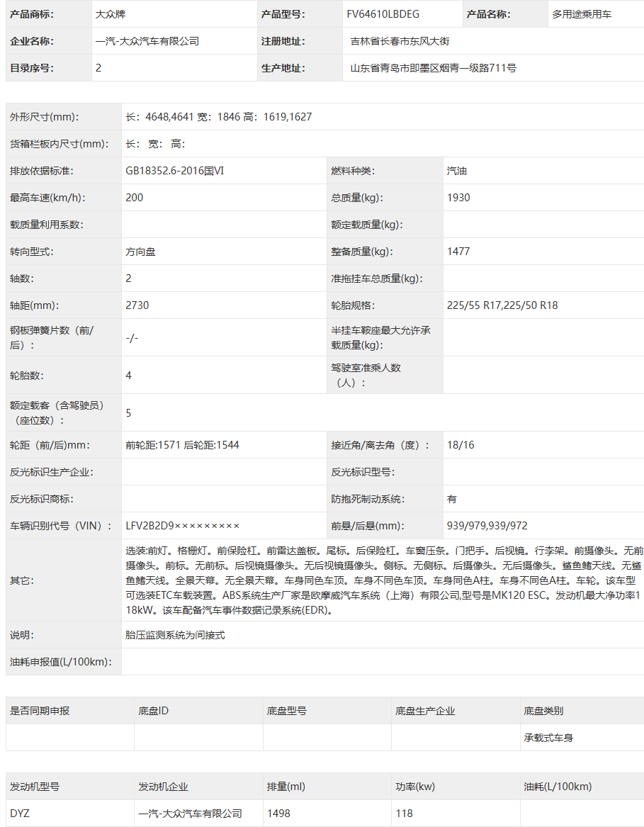Click emission standard GB18352.6-2016国VI
644x827 pixels.
[174, 171]
